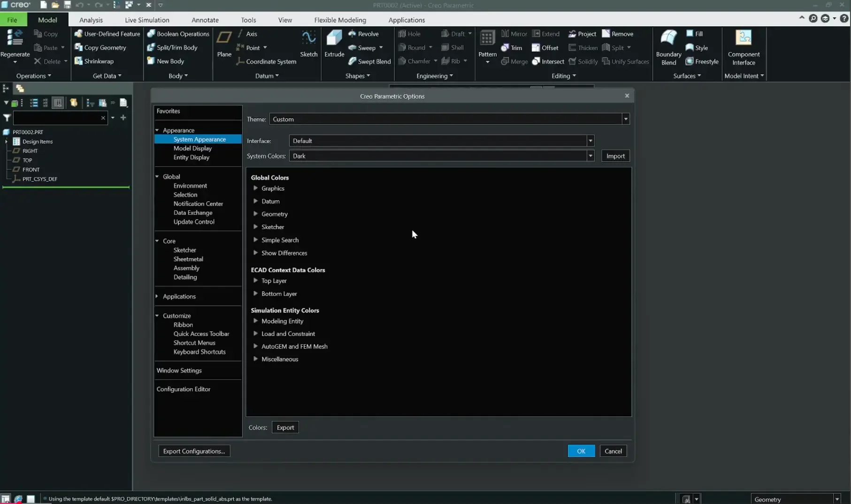Image resolution: width=851 pixels, height=504 pixels.
Task: Open the Sweep tool dropdown arrow
Action: 381,48
